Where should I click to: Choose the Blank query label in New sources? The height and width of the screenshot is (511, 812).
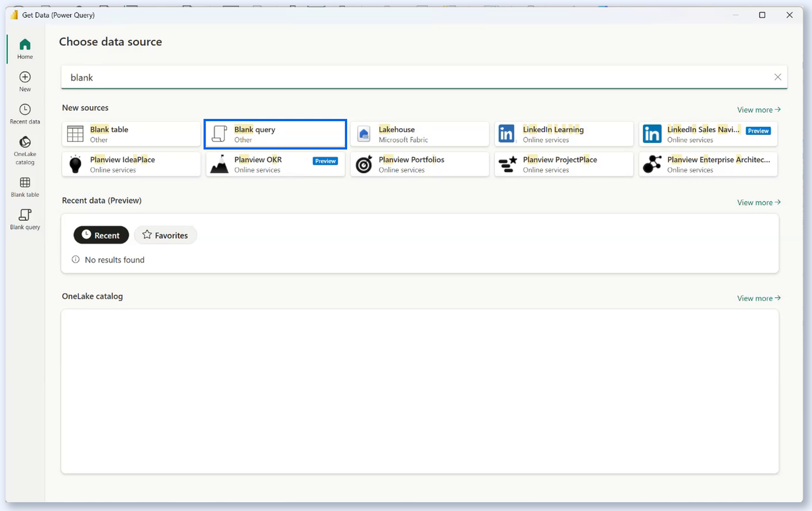pos(255,129)
